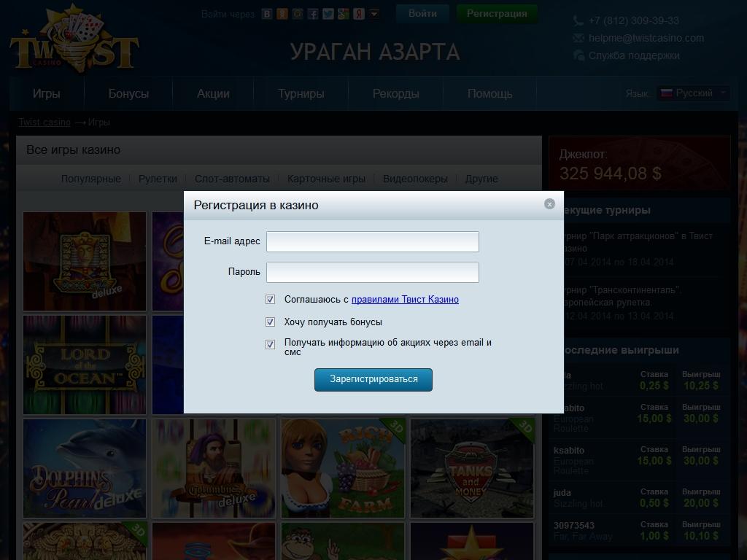
Task: Click the VKontakte login icon
Action: pyautogui.click(x=267, y=14)
